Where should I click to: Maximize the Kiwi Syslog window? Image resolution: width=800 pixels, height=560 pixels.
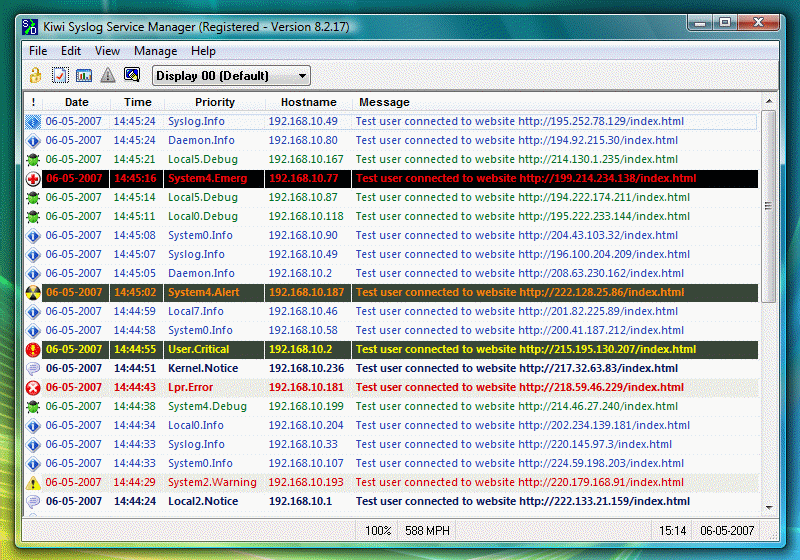coord(724,22)
